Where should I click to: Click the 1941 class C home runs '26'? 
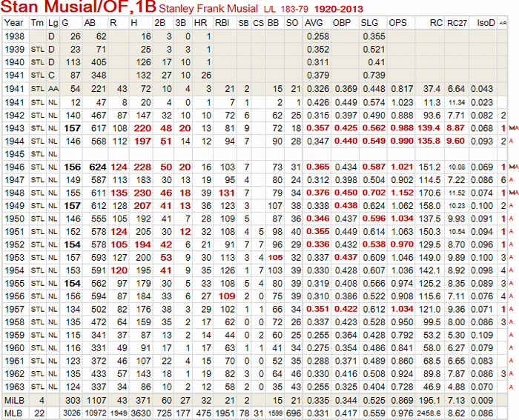pos(206,75)
